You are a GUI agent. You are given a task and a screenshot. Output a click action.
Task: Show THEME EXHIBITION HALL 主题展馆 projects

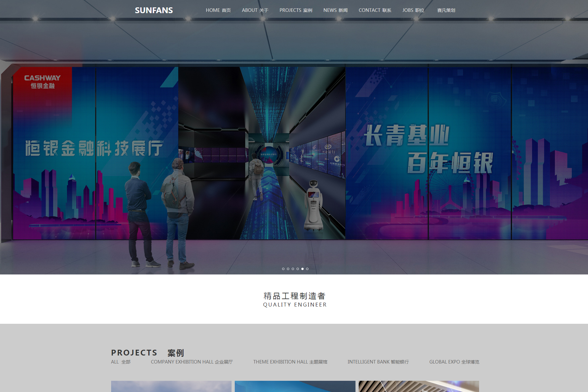pos(290,362)
